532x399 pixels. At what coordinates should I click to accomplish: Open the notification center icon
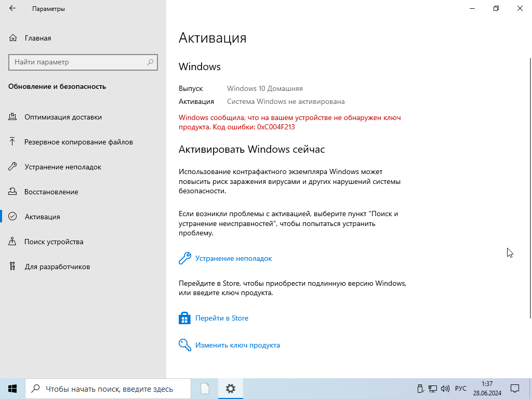514,388
